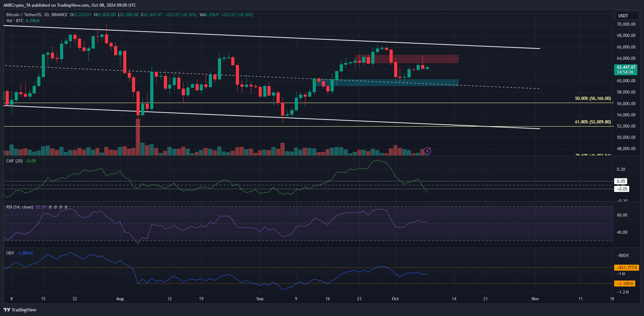Click the TradingView logo
The image size is (644, 316).
coord(20,310)
